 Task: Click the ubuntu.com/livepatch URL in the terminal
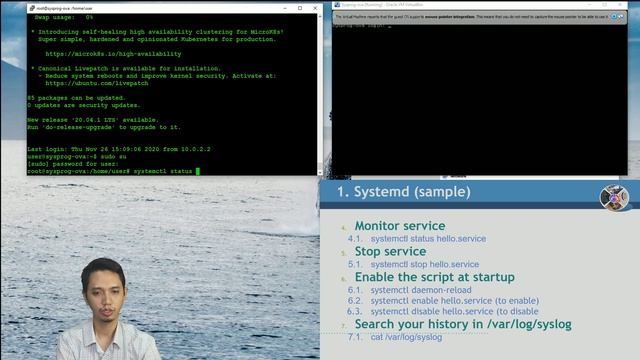(x=97, y=83)
